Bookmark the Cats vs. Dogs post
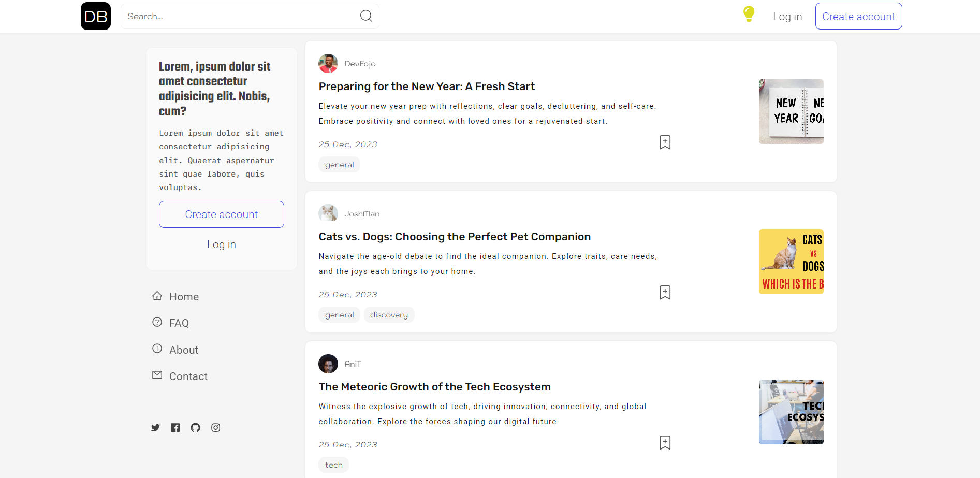 tap(665, 293)
